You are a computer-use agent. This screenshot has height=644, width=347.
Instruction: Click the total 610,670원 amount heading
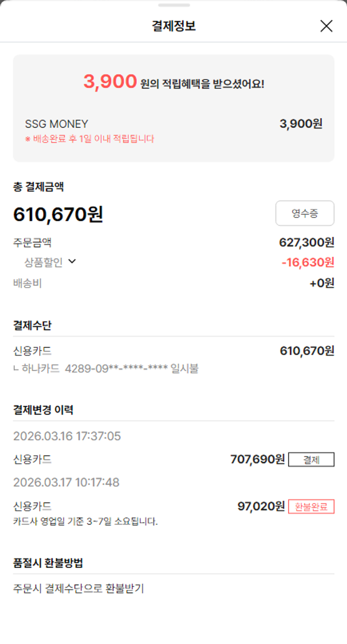coord(58,215)
